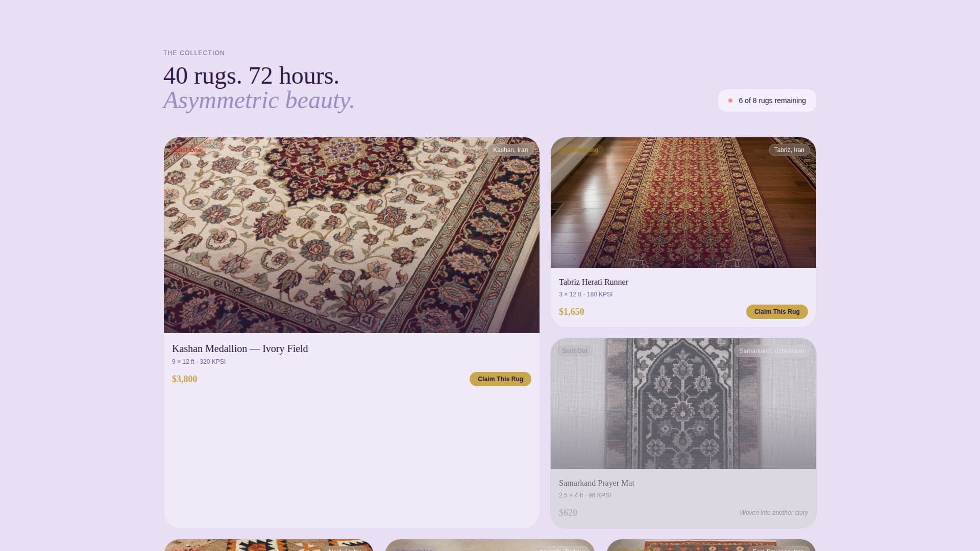Click the '6 of 8 rugs remaining' indicator
Image resolution: width=980 pixels, height=551 pixels.
click(767, 101)
